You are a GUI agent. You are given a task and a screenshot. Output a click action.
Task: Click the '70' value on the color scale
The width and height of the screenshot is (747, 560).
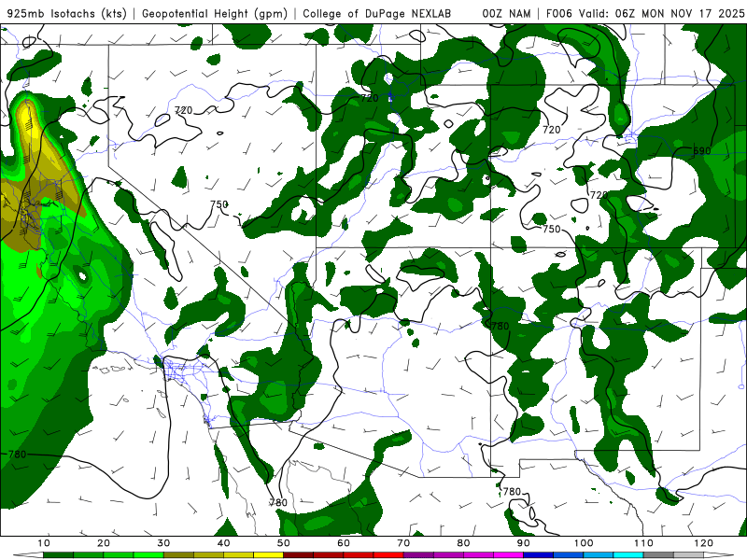point(403,543)
